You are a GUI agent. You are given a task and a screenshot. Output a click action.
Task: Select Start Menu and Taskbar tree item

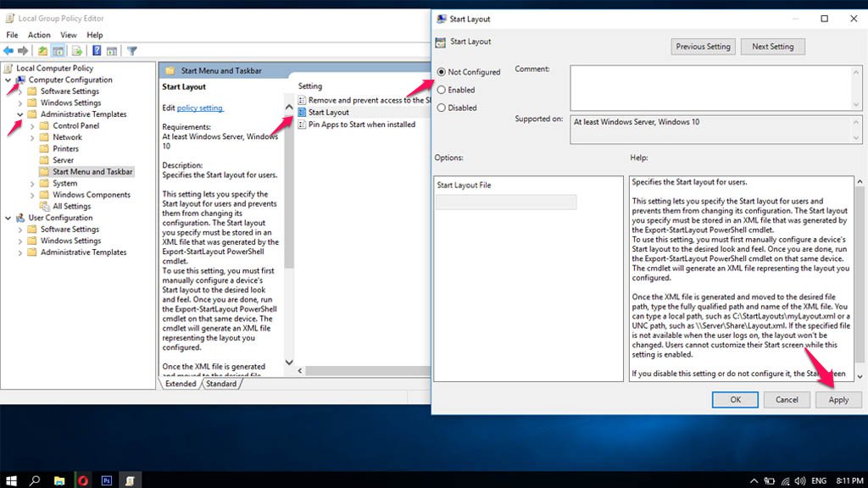(x=92, y=171)
